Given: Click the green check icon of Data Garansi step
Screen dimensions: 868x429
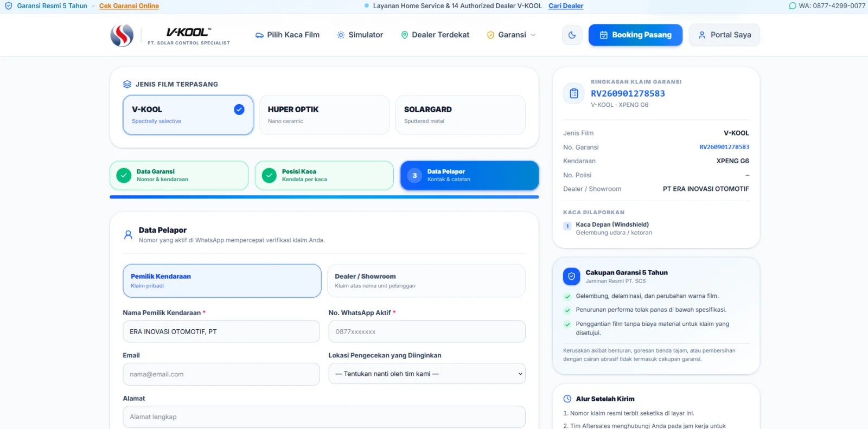Looking at the screenshot, I should [124, 175].
